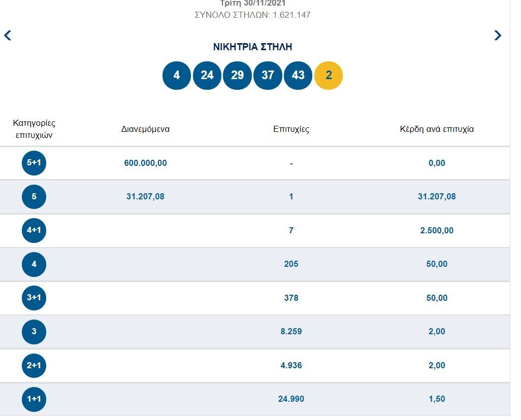The height and width of the screenshot is (420, 521).
Task: Click the 2.500,00 winnings value
Action: [x=437, y=231]
